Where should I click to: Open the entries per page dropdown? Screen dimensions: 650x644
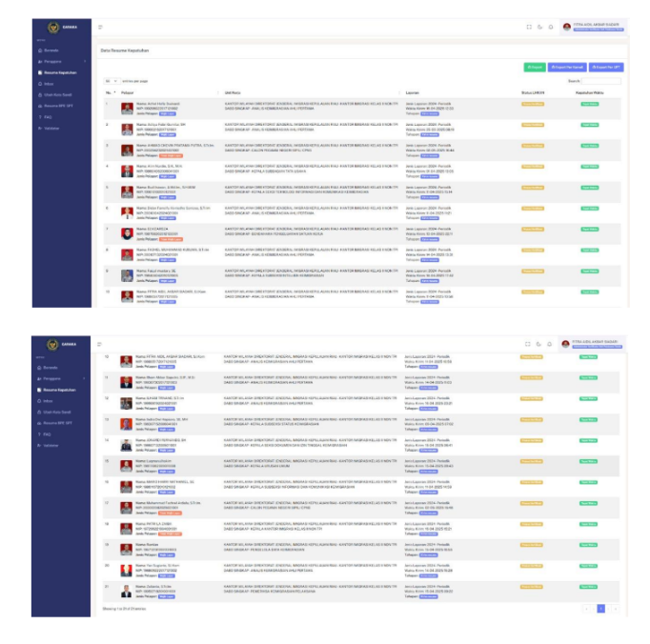[110, 81]
